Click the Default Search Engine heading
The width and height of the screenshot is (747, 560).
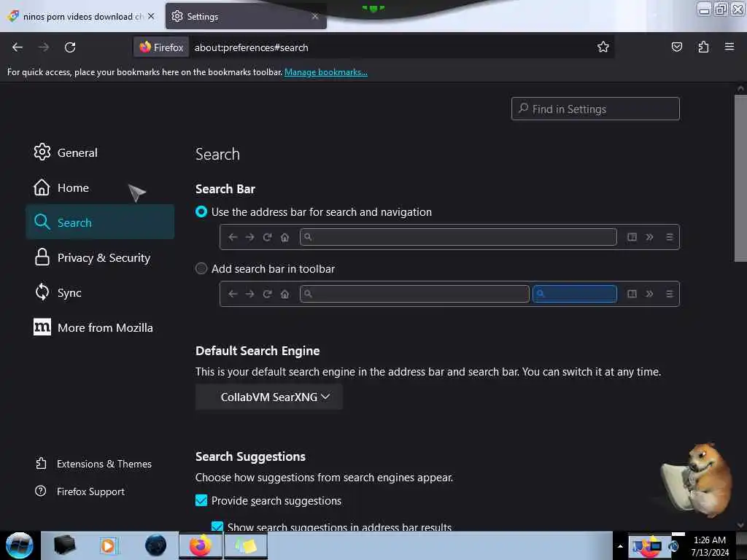point(258,351)
